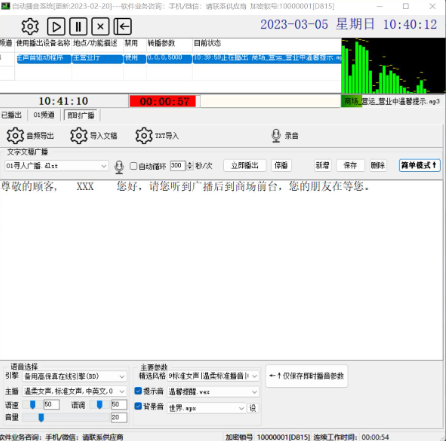
Task: Click the back-arrow return icon
Action: [x=123, y=26]
